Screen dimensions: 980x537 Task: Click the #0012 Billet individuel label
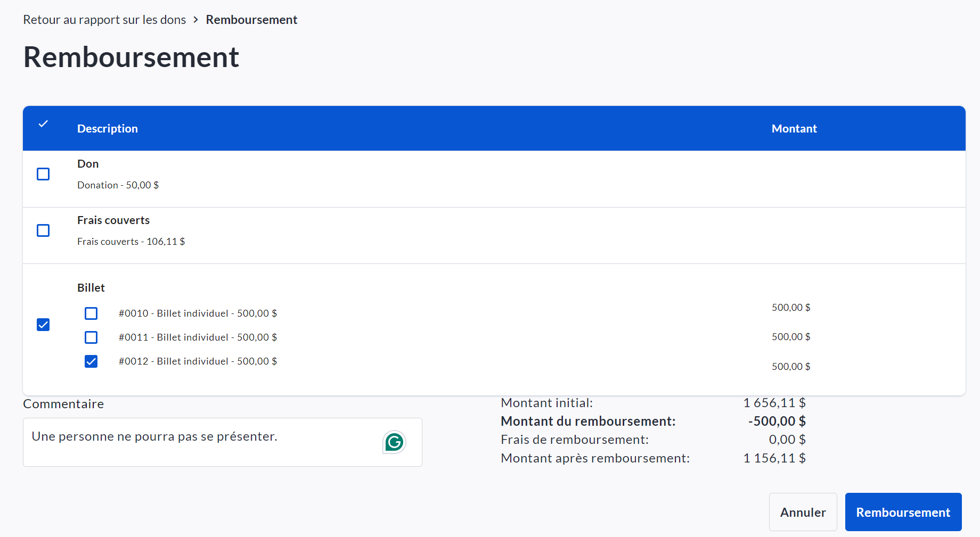[x=198, y=361]
